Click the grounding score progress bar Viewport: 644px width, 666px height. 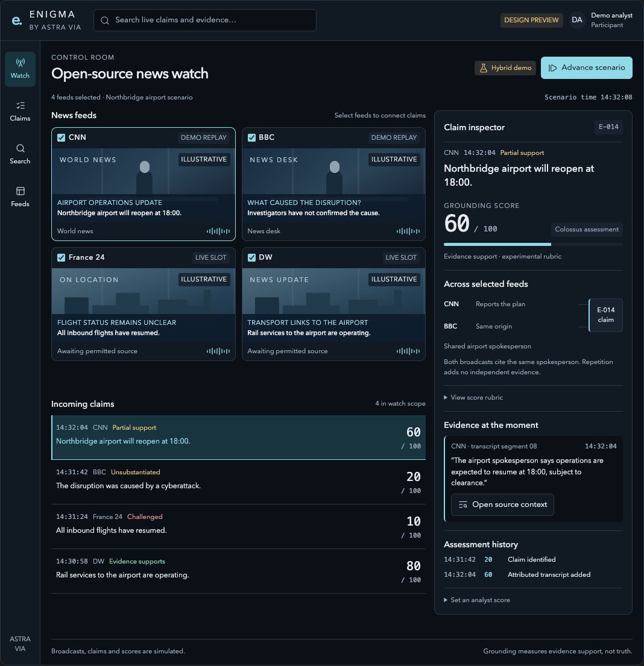[x=533, y=244]
